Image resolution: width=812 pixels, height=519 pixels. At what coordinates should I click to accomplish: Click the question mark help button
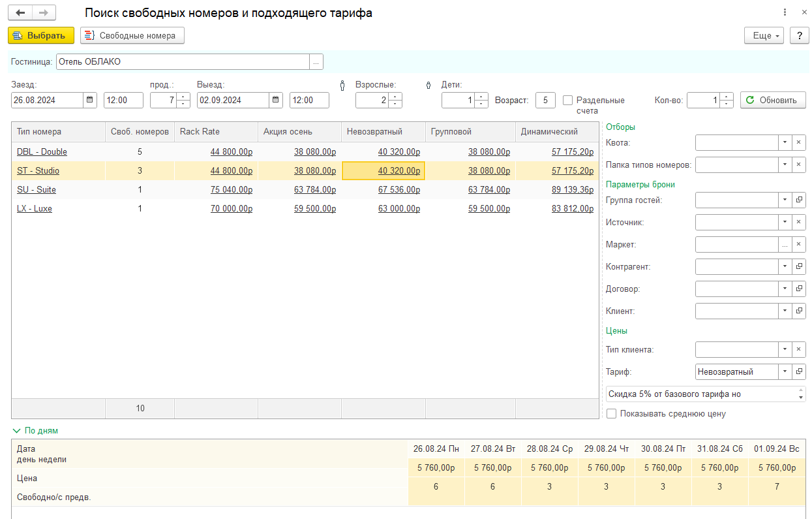click(x=799, y=36)
